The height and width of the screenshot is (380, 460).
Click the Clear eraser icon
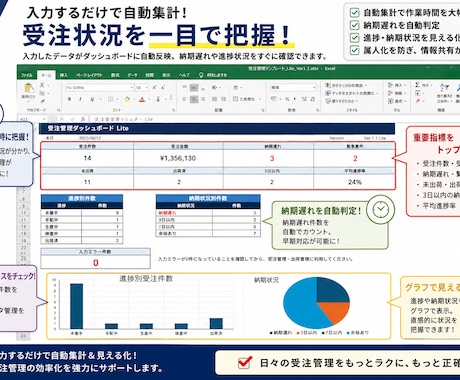pos(417,101)
